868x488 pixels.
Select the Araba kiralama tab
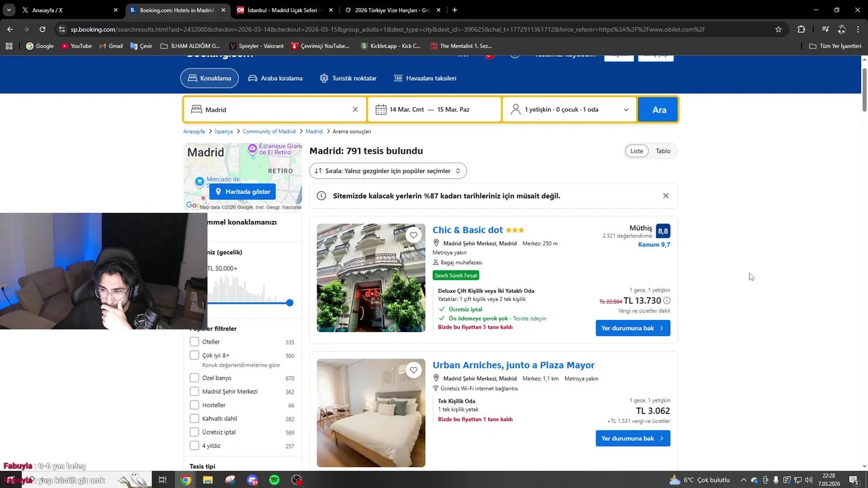[x=275, y=78]
